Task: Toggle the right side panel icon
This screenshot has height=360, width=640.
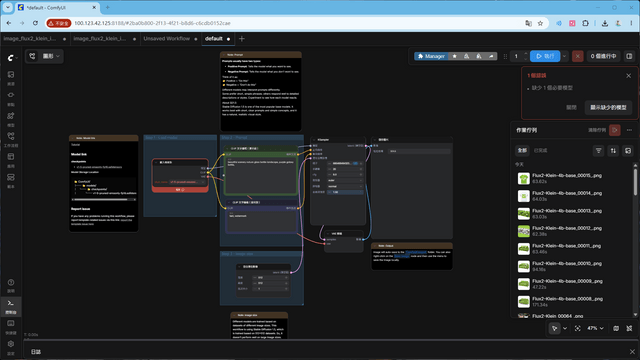Action: (629, 56)
